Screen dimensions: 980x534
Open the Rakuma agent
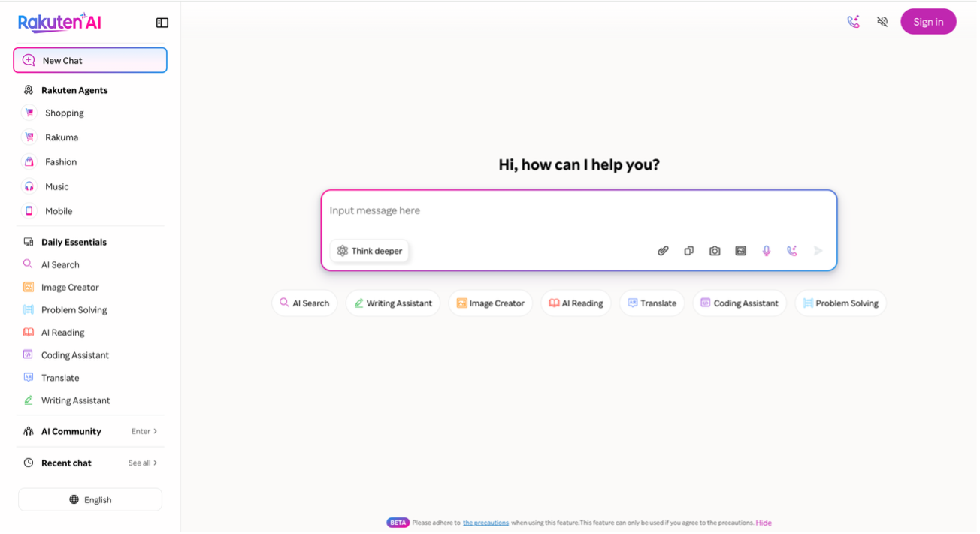pyautogui.click(x=62, y=137)
